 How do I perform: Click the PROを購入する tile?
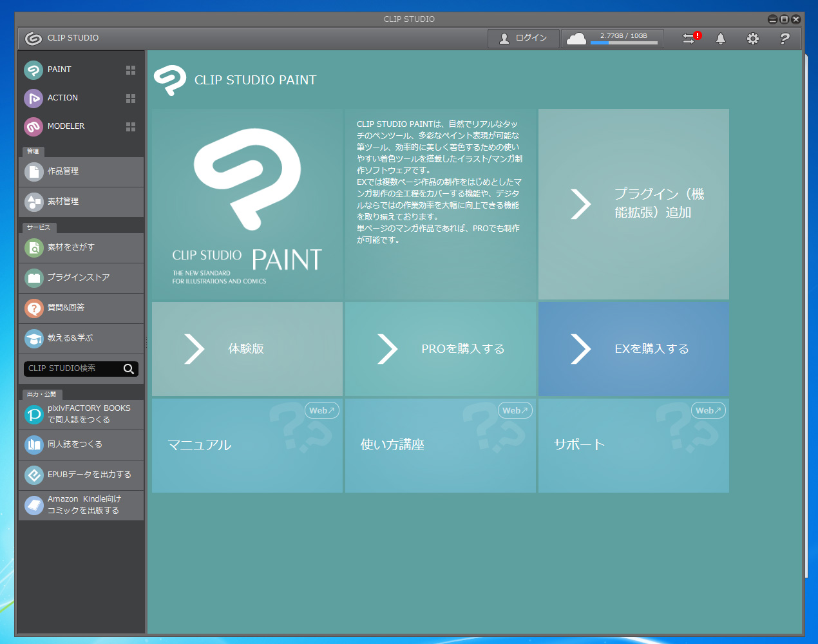[x=440, y=349]
